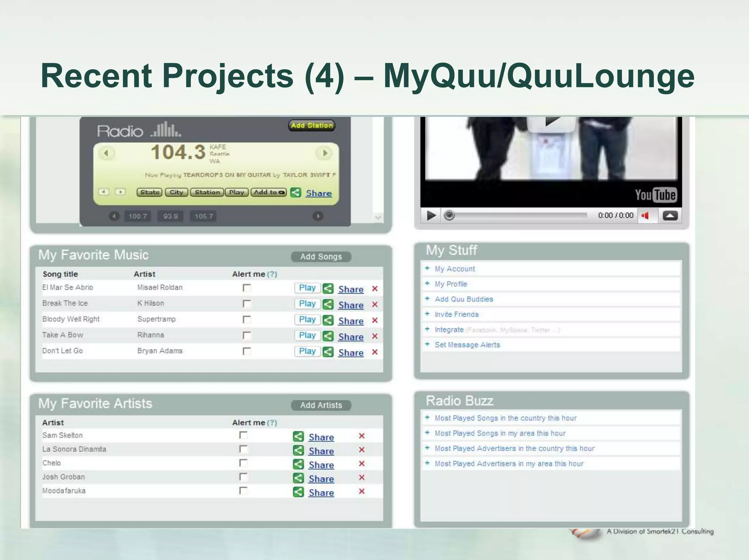Image resolution: width=749 pixels, height=560 pixels.
Task: Select 93.9 preset station tab
Action: (x=171, y=216)
